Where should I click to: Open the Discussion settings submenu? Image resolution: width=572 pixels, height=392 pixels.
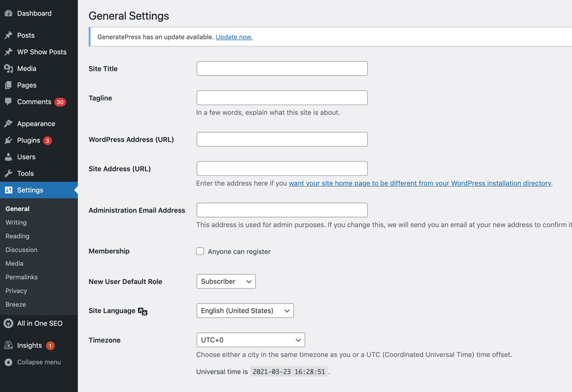pyautogui.click(x=22, y=250)
